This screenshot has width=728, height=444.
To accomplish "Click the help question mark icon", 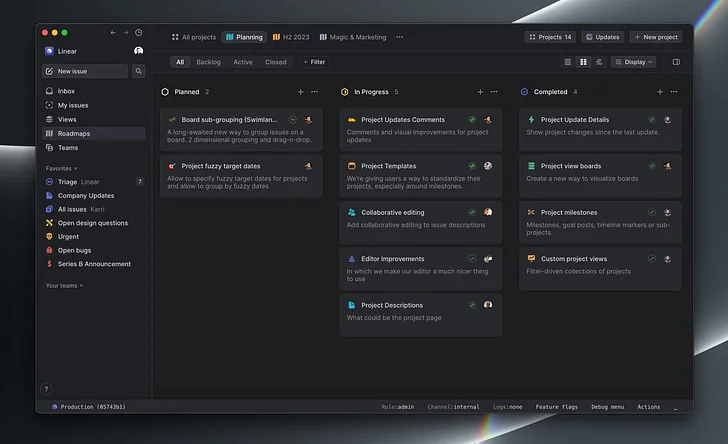I will coord(46,389).
